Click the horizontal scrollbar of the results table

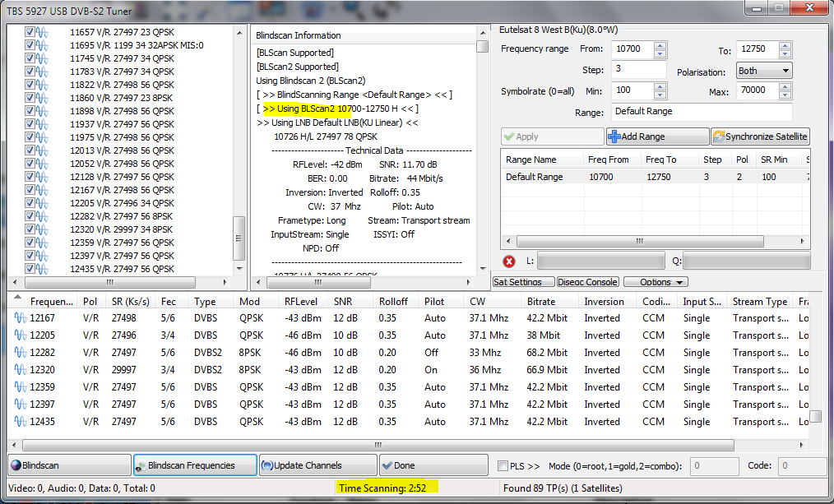(378, 445)
